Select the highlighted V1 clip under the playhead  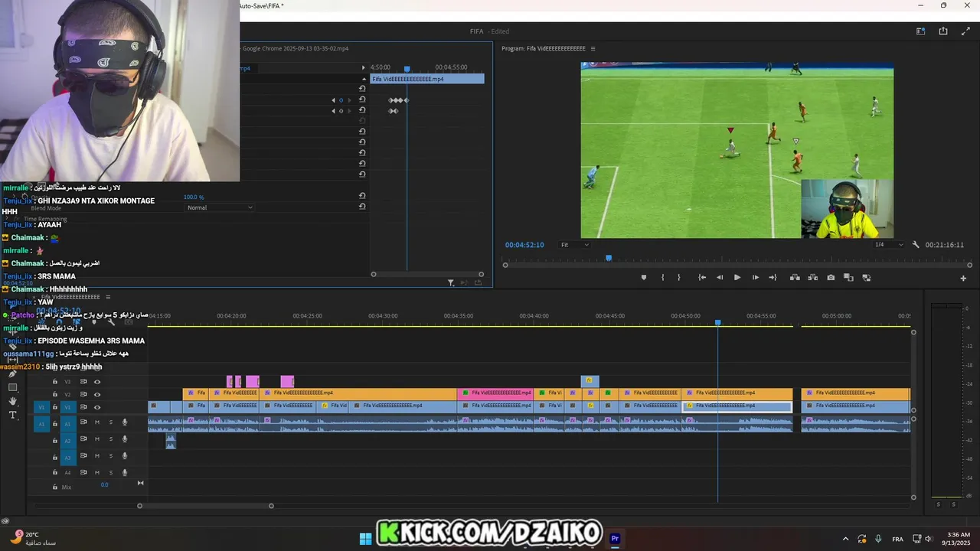(x=737, y=406)
